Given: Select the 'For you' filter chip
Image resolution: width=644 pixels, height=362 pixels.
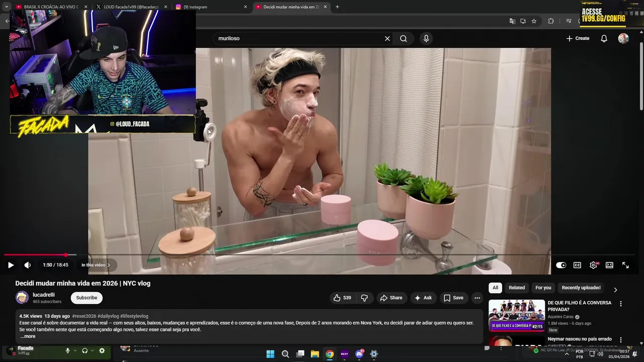Looking at the screenshot, I should click(x=543, y=288).
